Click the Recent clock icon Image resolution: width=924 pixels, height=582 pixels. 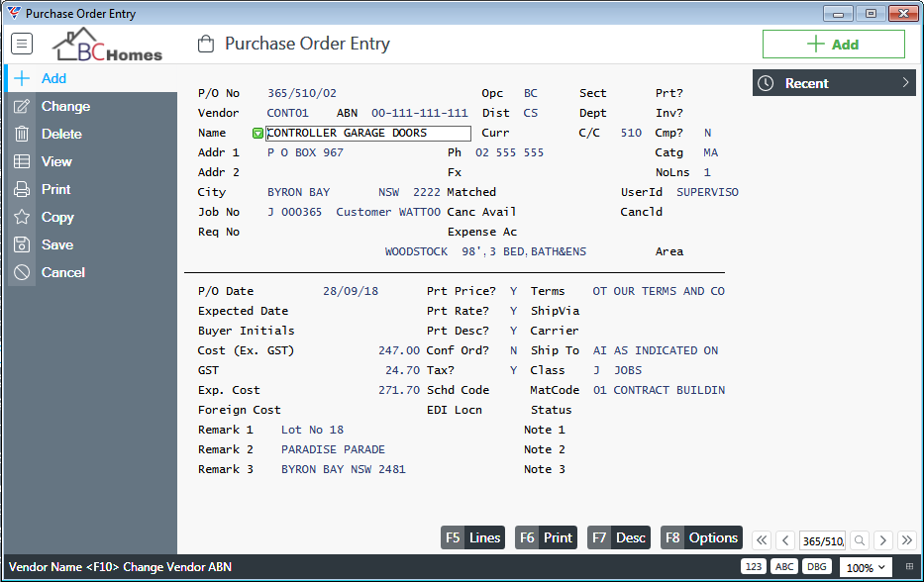766,83
